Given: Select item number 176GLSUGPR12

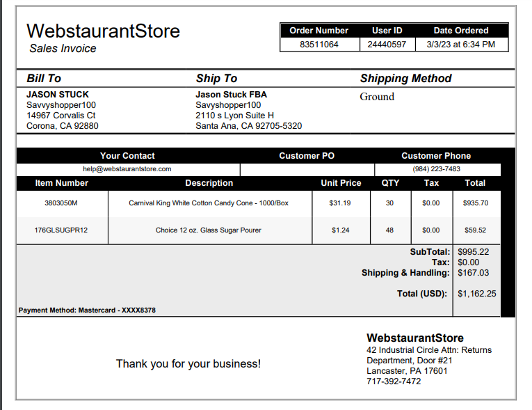Looking at the screenshot, I should (61, 230).
